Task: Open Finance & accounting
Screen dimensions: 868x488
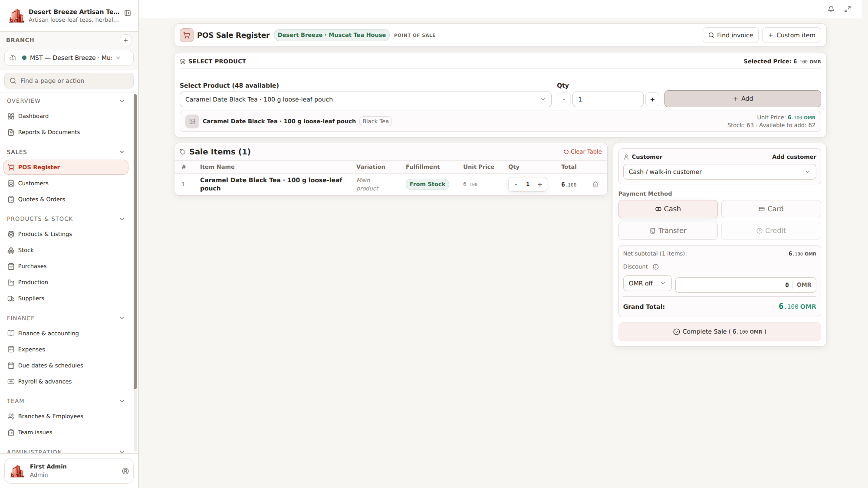Action: pos(66,334)
